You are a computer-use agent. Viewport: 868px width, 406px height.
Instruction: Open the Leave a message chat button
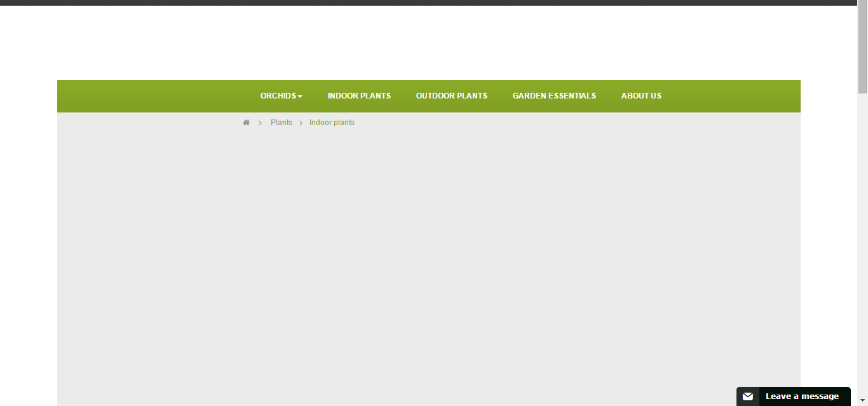(794, 396)
